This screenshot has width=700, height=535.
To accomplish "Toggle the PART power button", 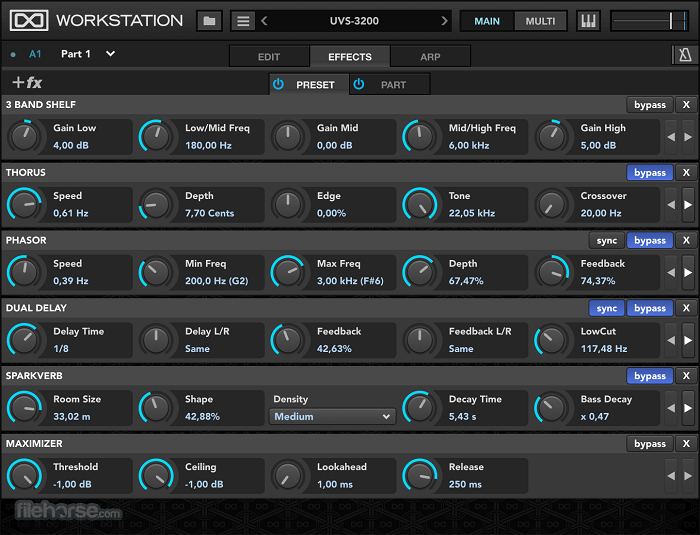I will [359, 85].
